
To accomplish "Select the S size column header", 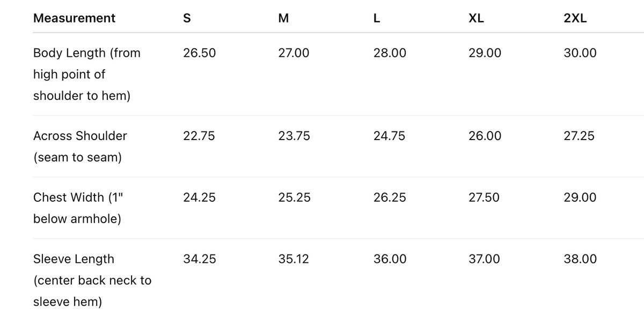I will [187, 18].
